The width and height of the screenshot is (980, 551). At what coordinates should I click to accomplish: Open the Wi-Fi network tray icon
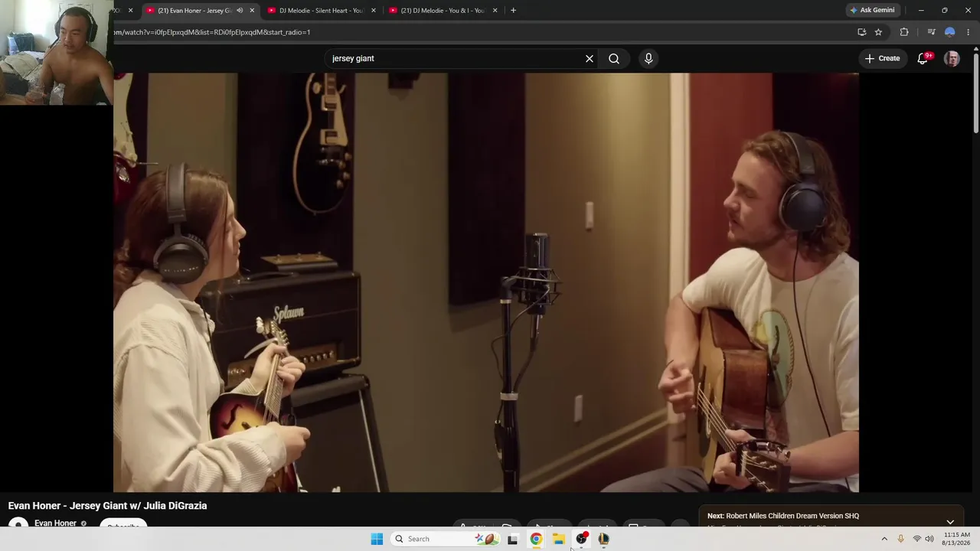tap(916, 539)
